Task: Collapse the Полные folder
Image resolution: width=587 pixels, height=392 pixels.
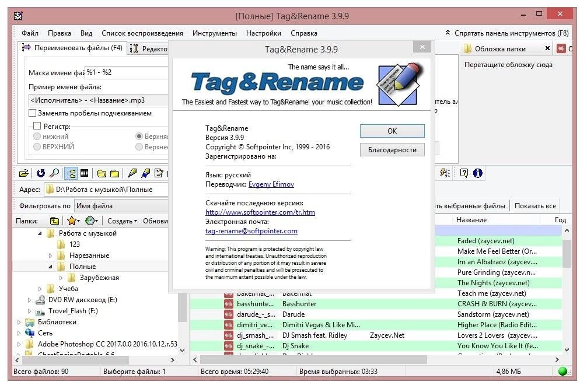Action: pos(50,267)
